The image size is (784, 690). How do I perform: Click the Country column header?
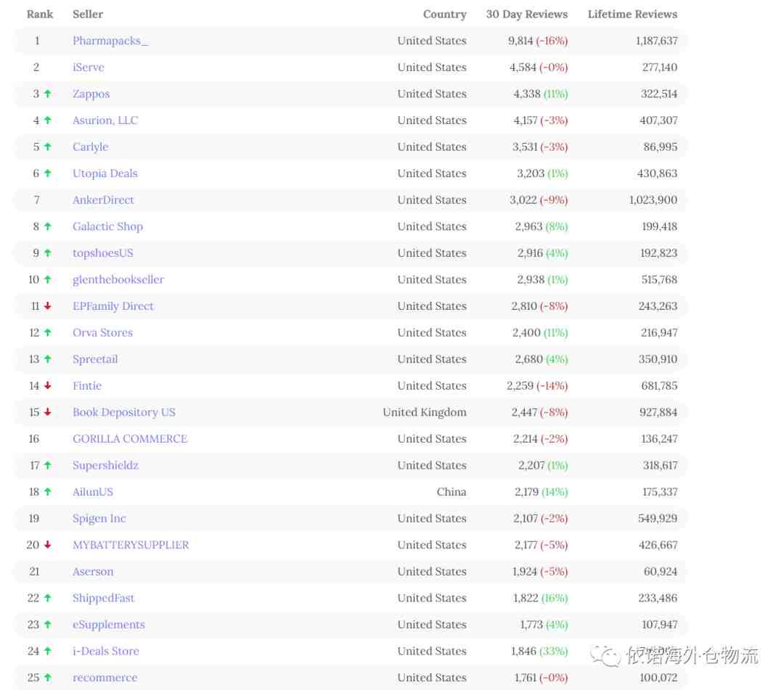coord(444,14)
